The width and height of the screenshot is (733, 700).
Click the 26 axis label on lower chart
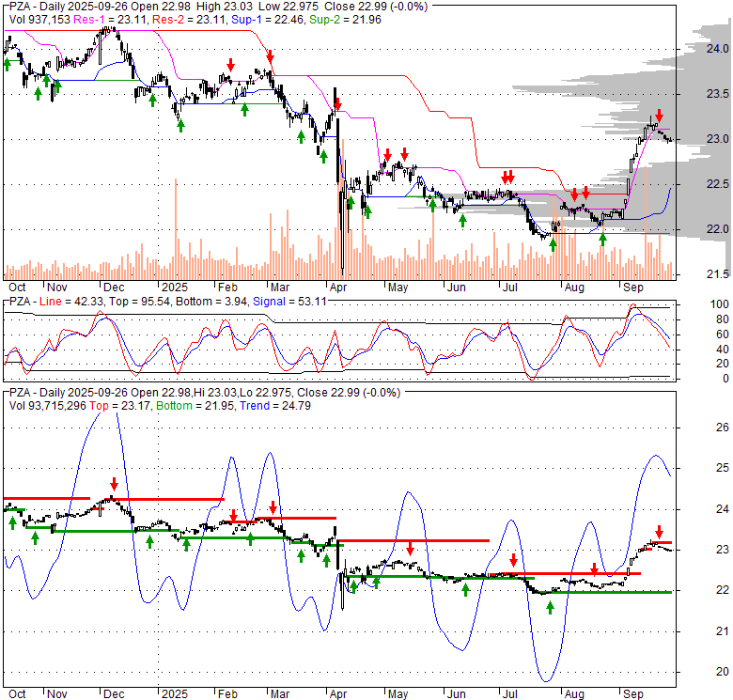pyautogui.click(x=723, y=428)
